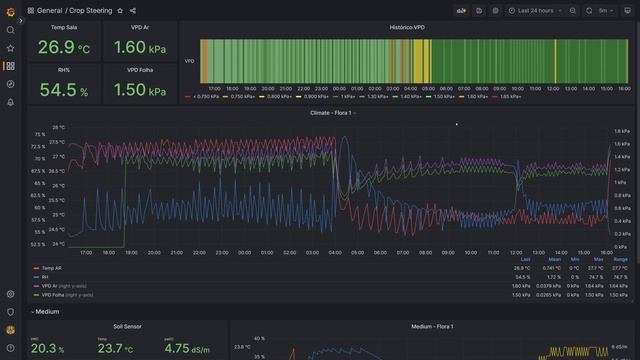Open the 5m refresh interval dropdown
The image size is (640, 360).
(606, 11)
